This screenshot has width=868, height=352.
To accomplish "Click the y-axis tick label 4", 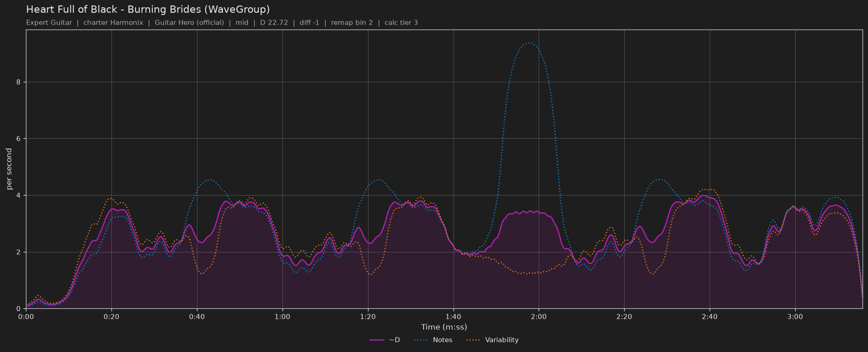I will click(x=20, y=196).
